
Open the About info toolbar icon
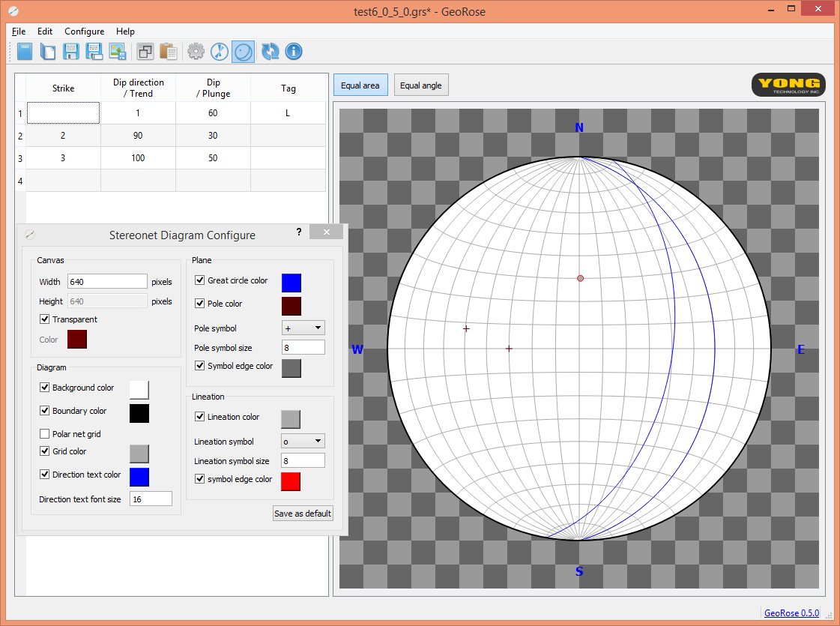294,52
